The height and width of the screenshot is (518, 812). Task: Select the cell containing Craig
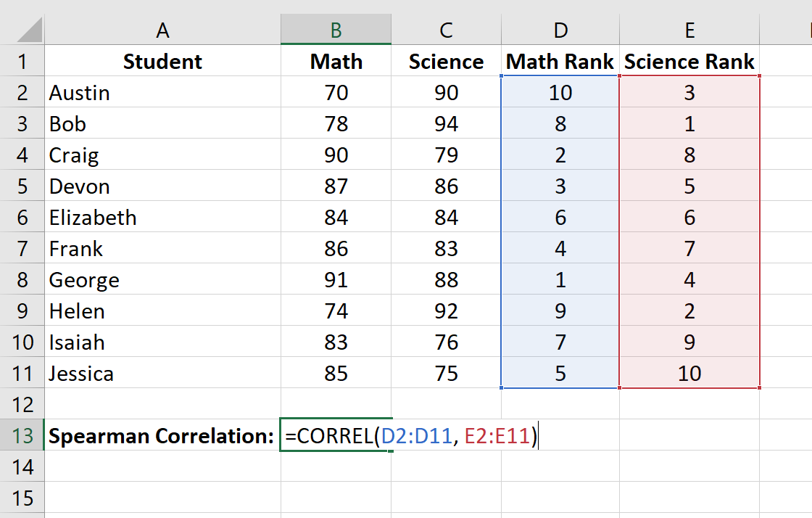click(162, 155)
